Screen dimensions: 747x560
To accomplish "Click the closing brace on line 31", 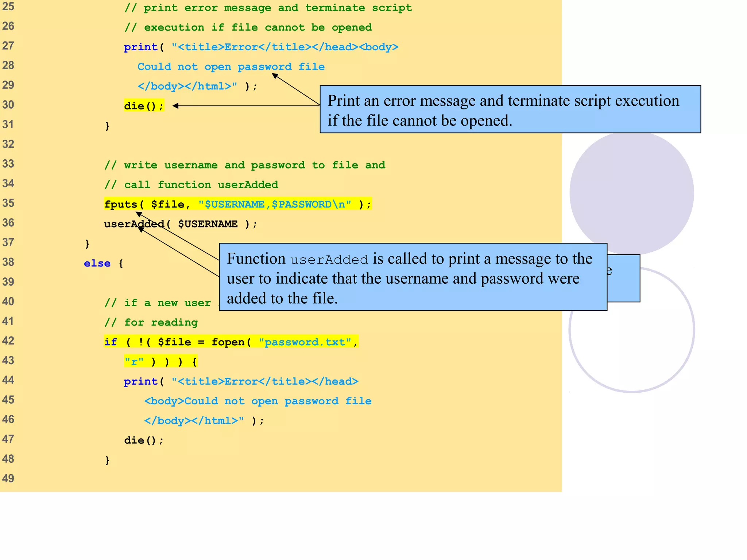I will (x=107, y=126).
